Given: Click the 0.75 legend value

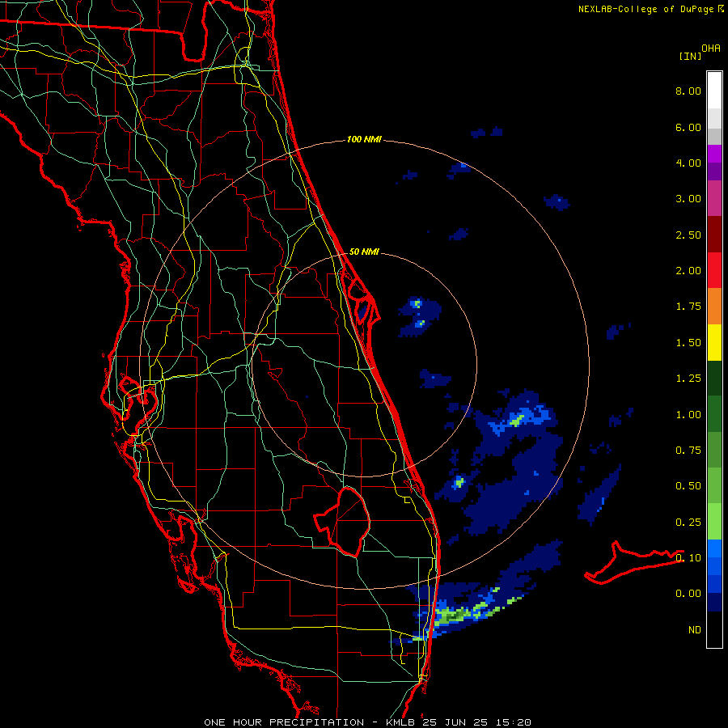Looking at the screenshot, I should (688, 451).
